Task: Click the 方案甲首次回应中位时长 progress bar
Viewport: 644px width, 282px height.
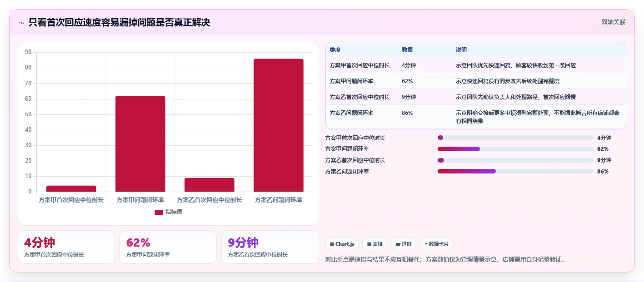Action: [515, 138]
